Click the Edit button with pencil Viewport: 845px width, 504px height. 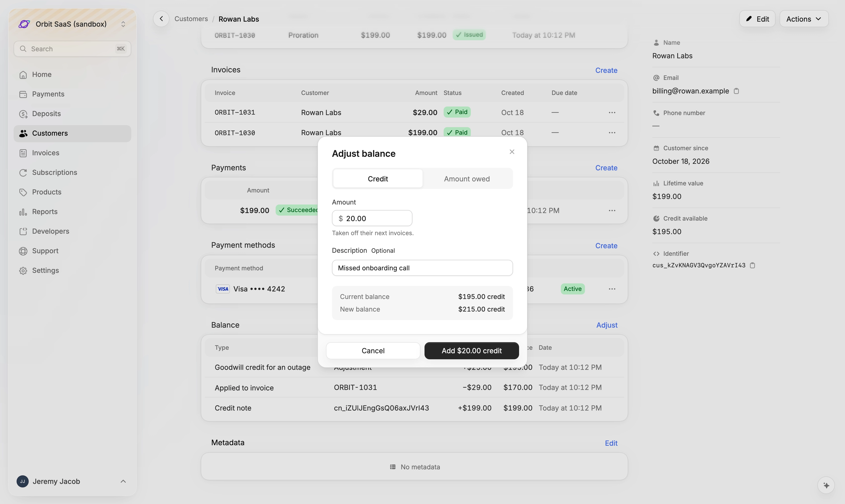757,19
